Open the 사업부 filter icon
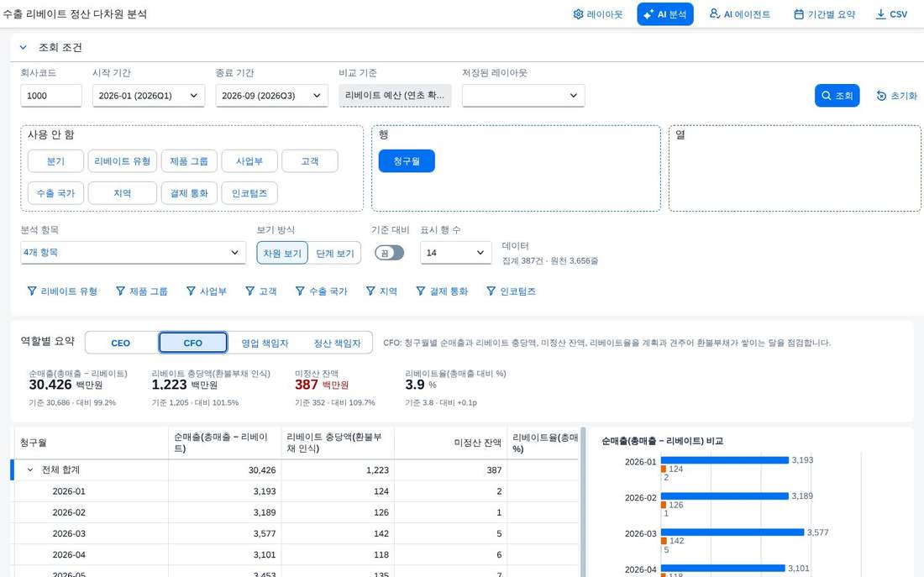Screen dimensions: 924x577 191,291
